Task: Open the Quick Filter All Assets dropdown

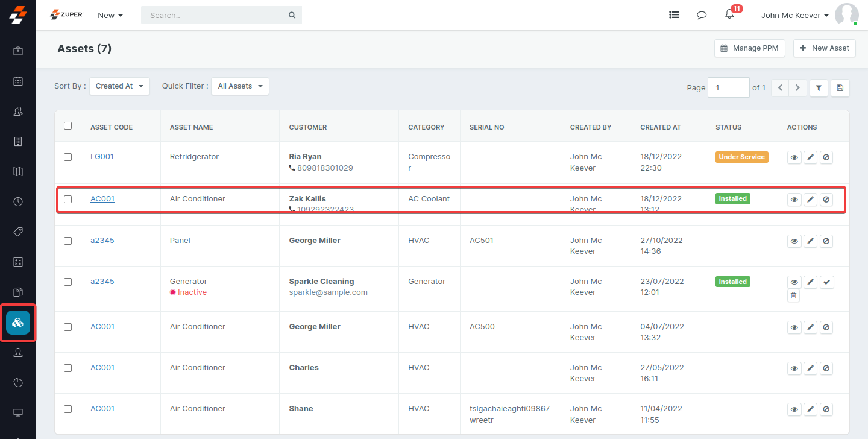Action: tap(240, 86)
